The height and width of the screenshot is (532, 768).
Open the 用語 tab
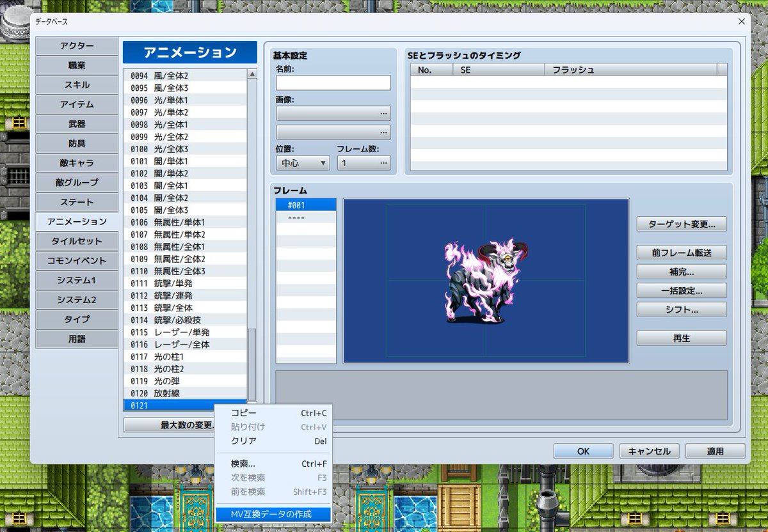[x=77, y=338]
